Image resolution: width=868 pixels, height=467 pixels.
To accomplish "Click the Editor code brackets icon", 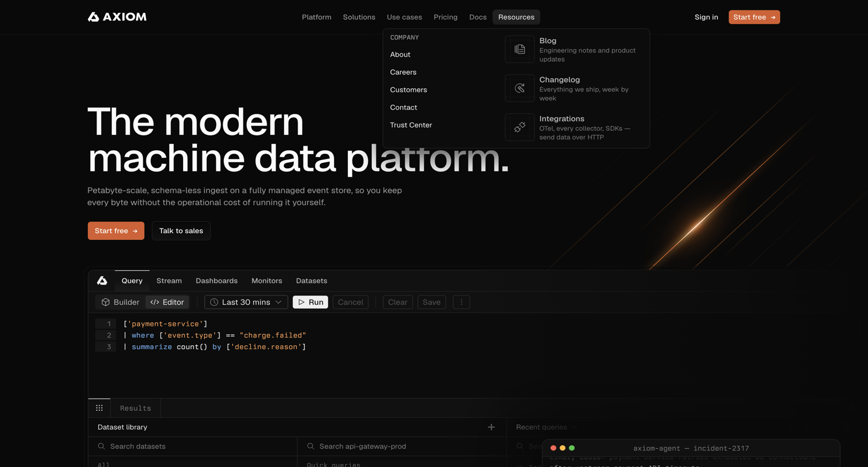I will tap(155, 302).
